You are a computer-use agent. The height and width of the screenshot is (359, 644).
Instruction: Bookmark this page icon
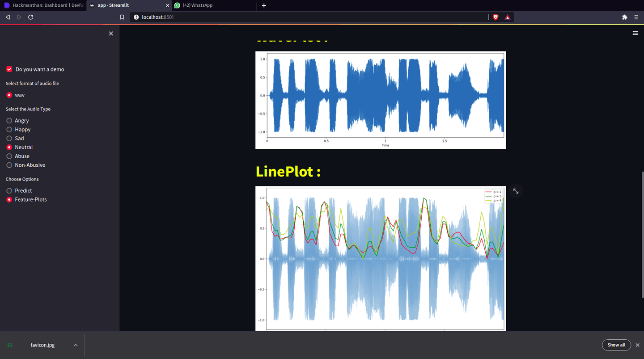pos(122,17)
